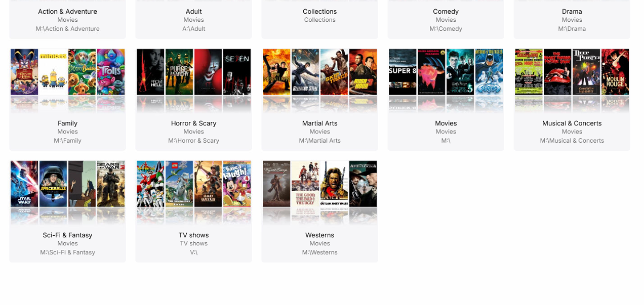Viewport: 644px width, 305px height.
Task: Click the Harry Potter poster in Movies
Action: (x=460, y=72)
